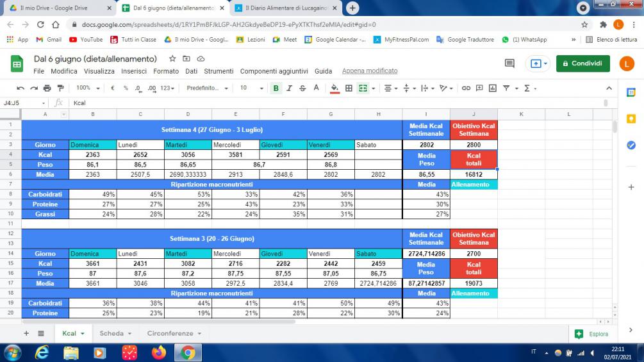Click the cell reference name box
644x362 pixels.
[x=22, y=103]
